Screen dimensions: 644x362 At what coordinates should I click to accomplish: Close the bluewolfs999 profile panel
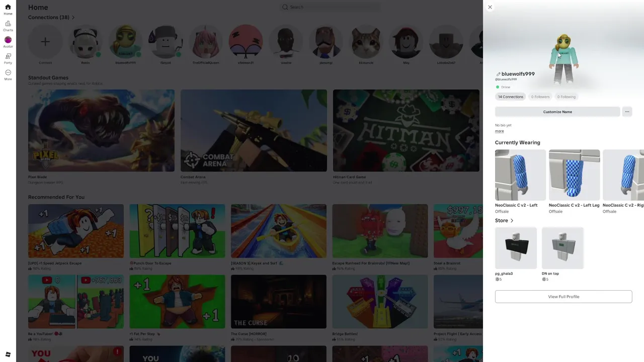pos(490,7)
